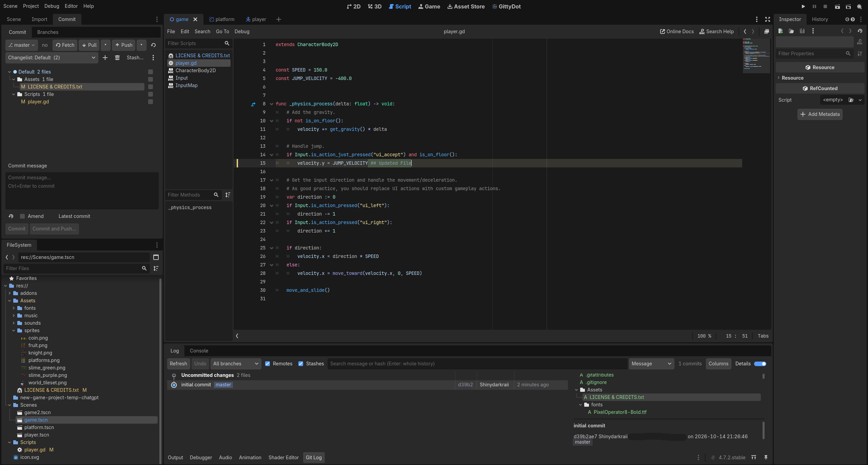Click the add changelist plus icon
Image resolution: width=868 pixels, height=465 pixels.
[x=105, y=58]
